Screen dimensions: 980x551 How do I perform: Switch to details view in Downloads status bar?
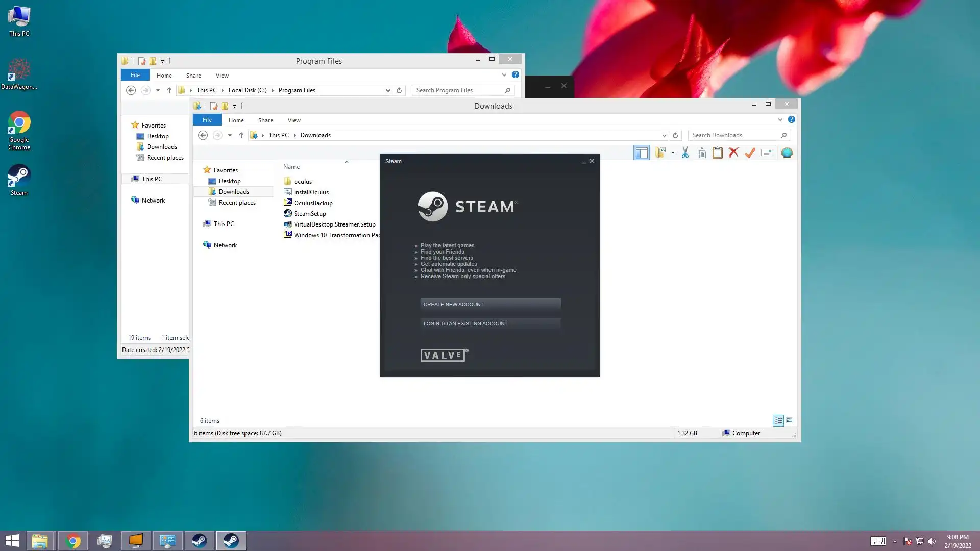pyautogui.click(x=778, y=420)
